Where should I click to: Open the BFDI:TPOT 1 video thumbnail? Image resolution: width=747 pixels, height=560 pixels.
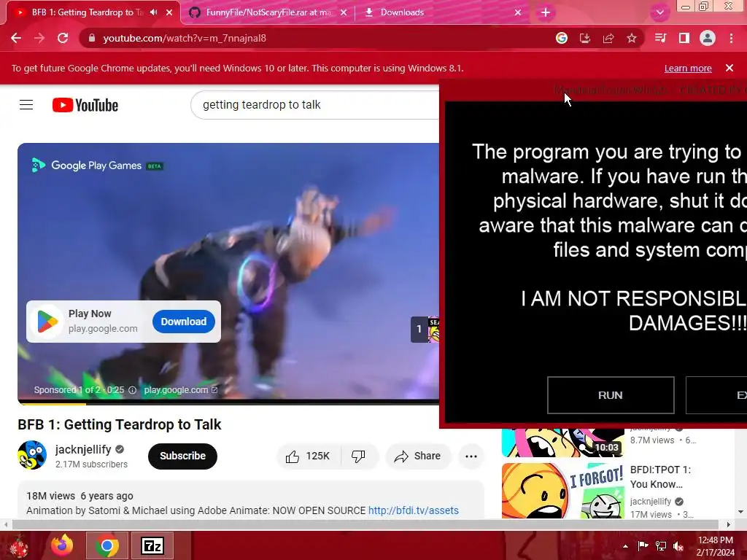coord(563,491)
